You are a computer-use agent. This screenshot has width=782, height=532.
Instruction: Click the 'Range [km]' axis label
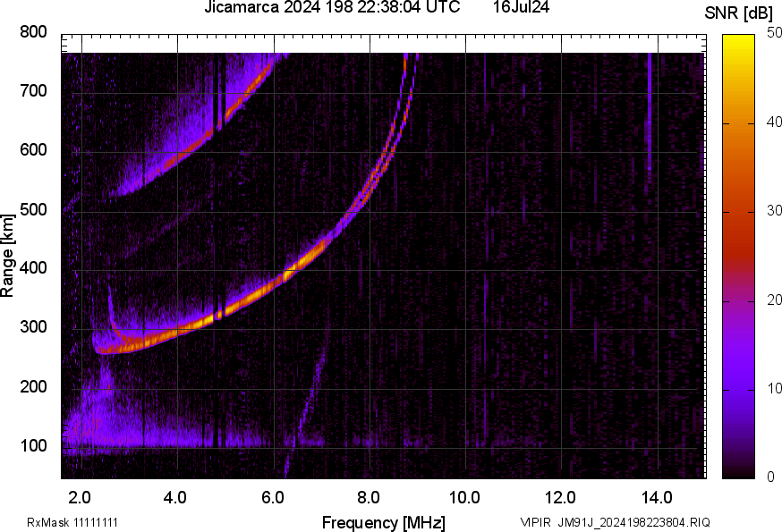pyautogui.click(x=7, y=256)
